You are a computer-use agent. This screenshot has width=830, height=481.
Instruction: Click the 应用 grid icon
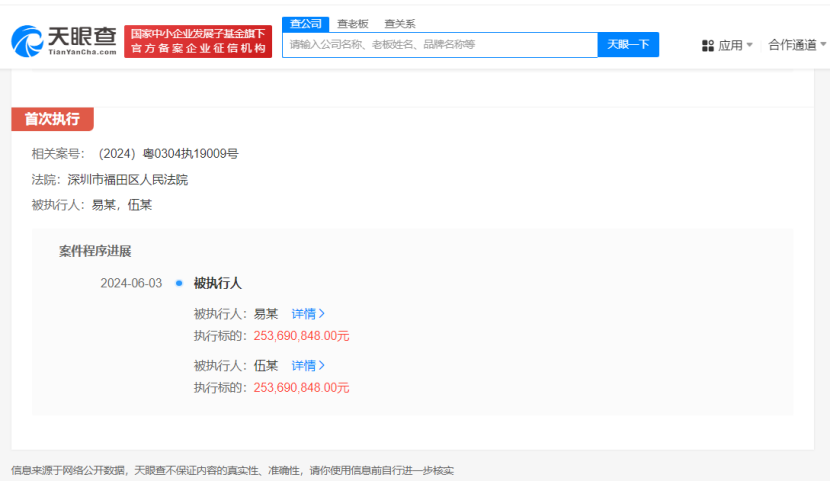708,45
